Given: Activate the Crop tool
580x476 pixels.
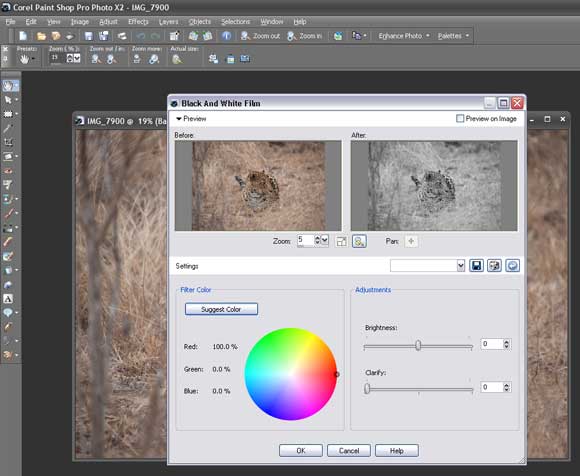Looking at the screenshot, I should click(8, 142).
